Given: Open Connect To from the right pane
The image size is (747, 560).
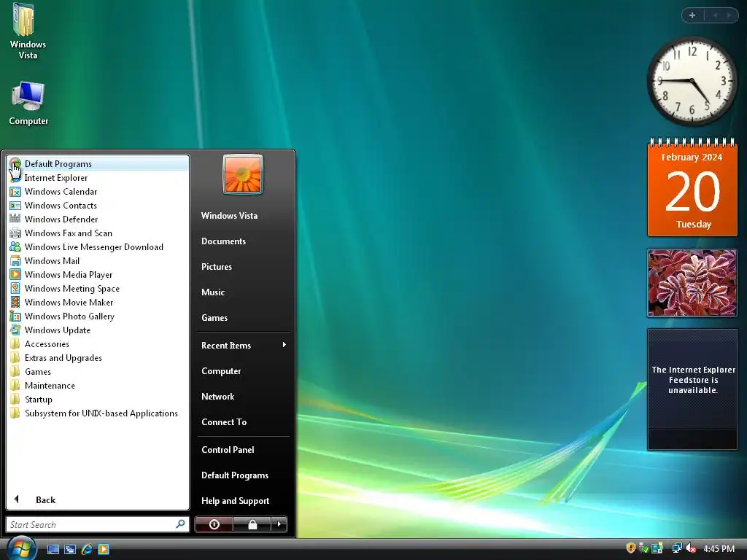Looking at the screenshot, I should tap(224, 422).
